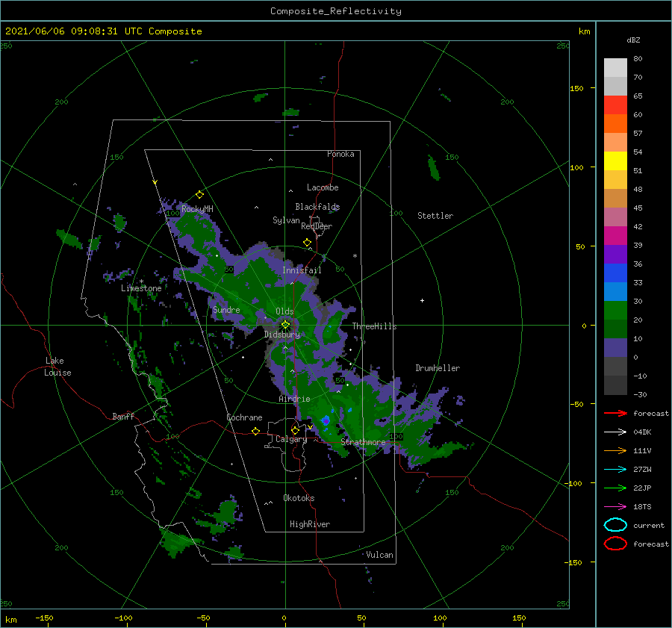Click the Vulcan label

point(380,555)
